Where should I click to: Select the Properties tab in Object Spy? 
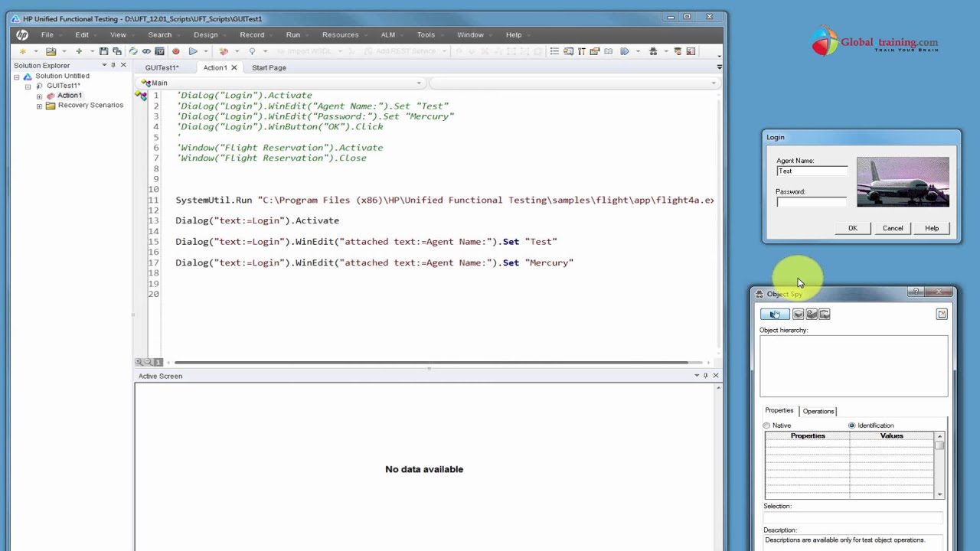[779, 410]
